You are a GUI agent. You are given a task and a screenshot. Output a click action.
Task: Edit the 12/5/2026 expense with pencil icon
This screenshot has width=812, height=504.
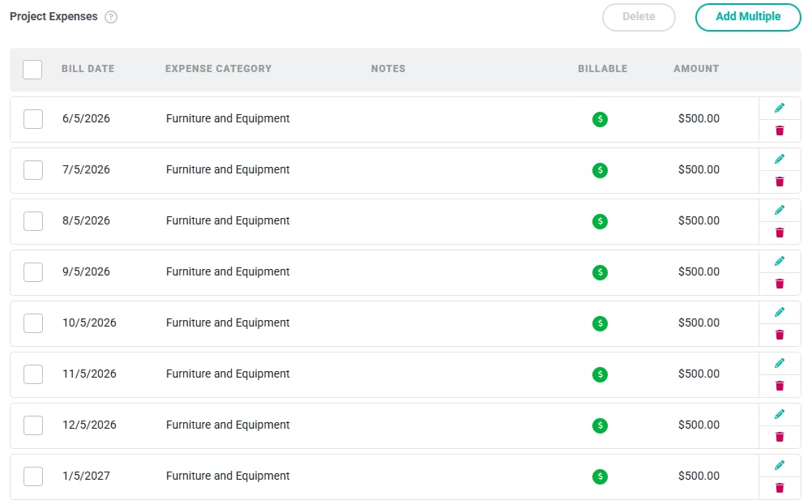point(780,414)
